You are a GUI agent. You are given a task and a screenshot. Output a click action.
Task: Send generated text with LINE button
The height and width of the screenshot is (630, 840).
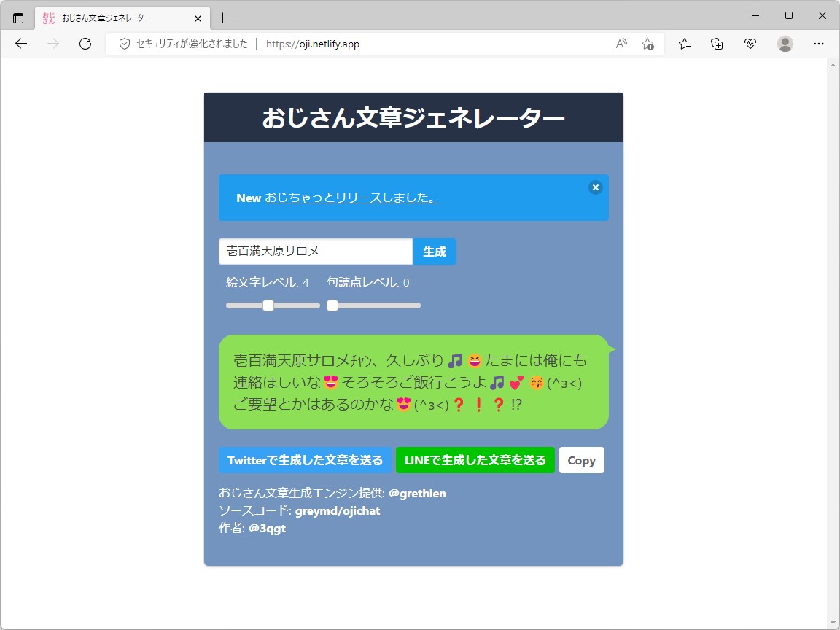click(x=475, y=460)
